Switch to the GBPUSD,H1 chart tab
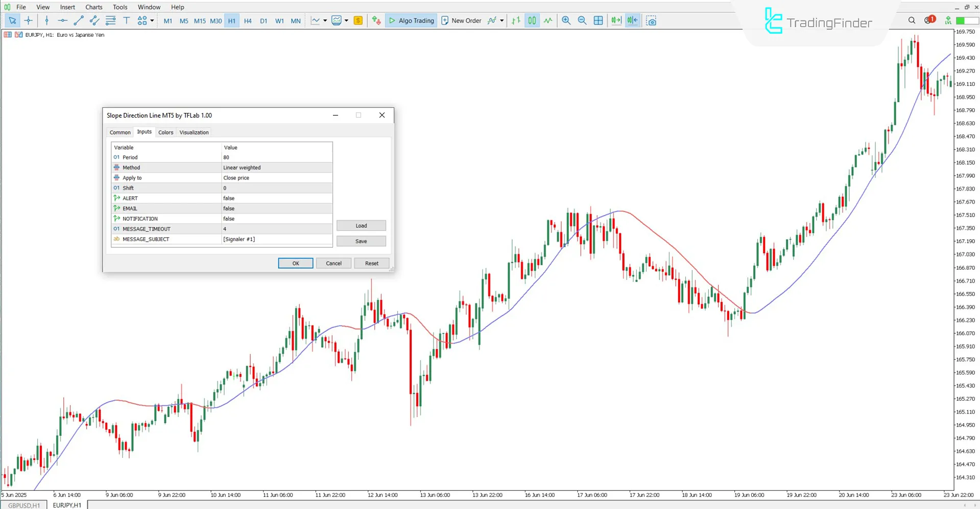The image size is (980, 509). 23,505
